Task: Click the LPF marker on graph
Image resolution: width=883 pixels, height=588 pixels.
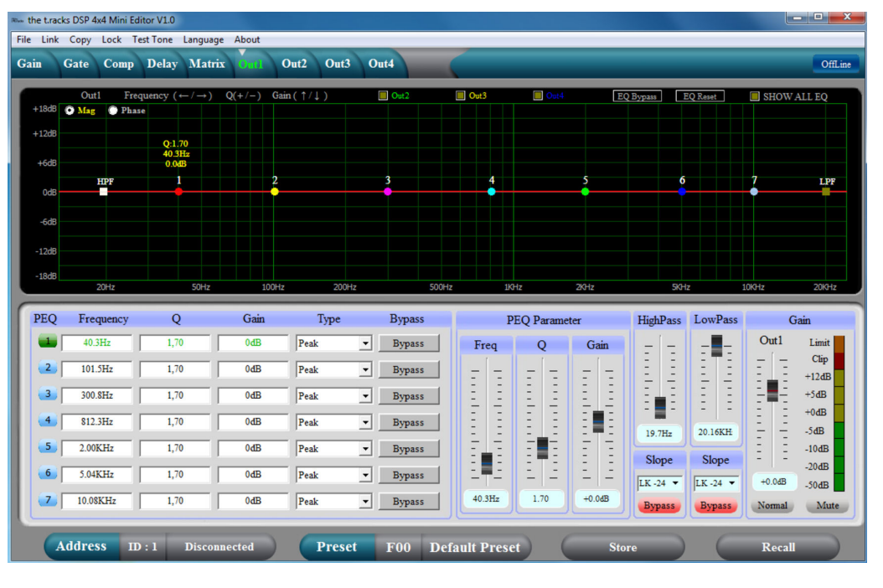Action: click(826, 192)
